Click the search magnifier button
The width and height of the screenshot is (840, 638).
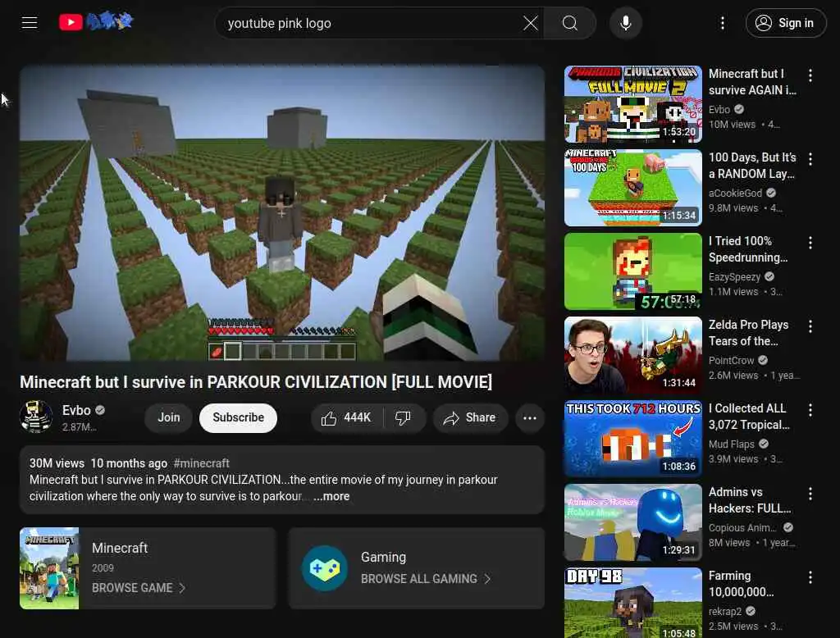(570, 23)
